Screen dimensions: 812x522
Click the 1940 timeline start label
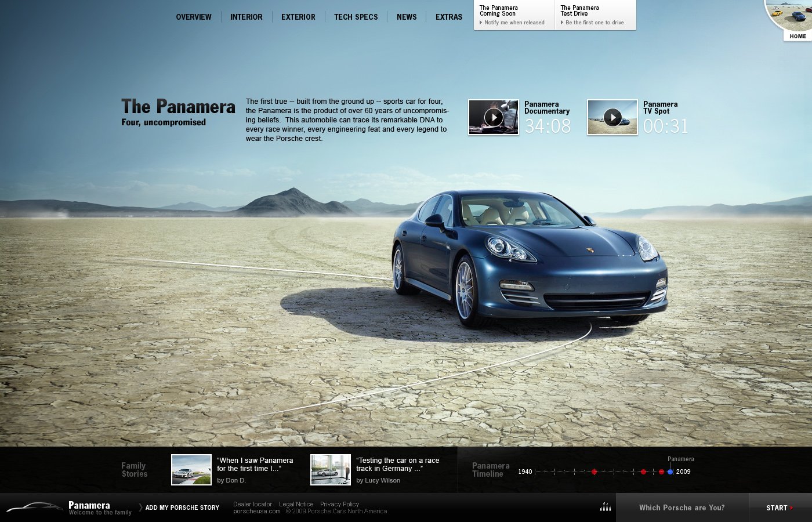(525, 472)
